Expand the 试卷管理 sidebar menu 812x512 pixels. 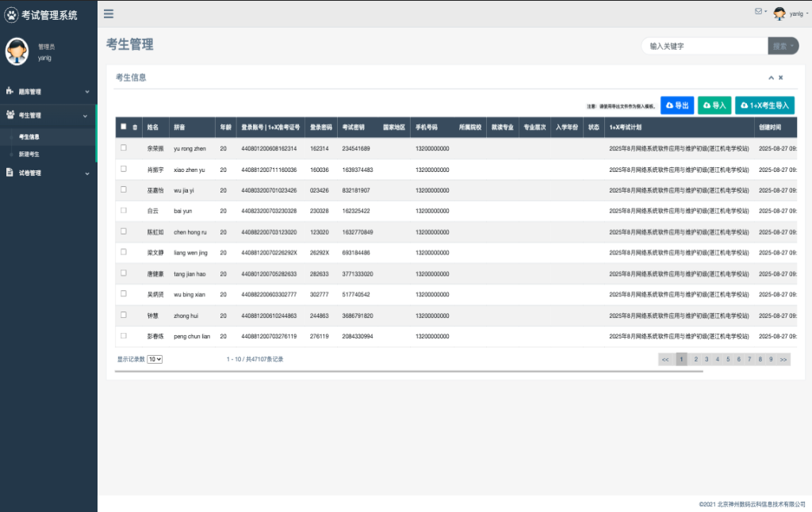pyautogui.click(x=48, y=172)
